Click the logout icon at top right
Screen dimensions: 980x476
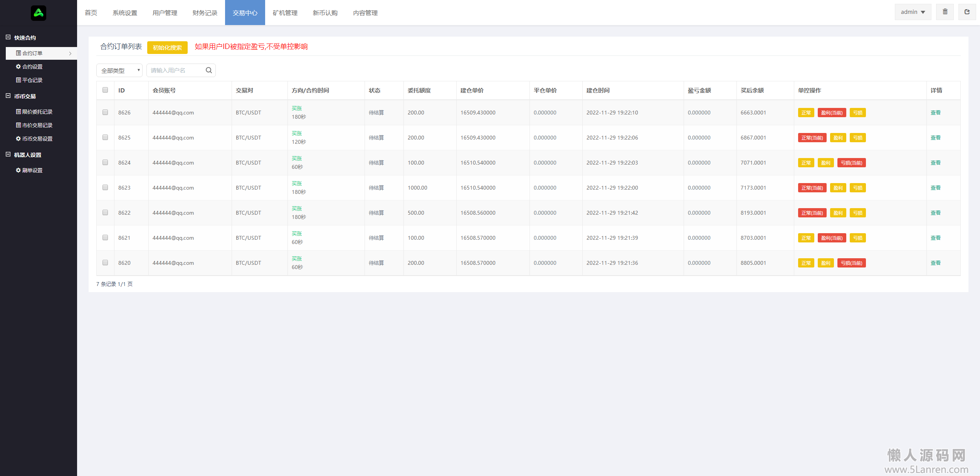pyautogui.click(x=967, y=12)
